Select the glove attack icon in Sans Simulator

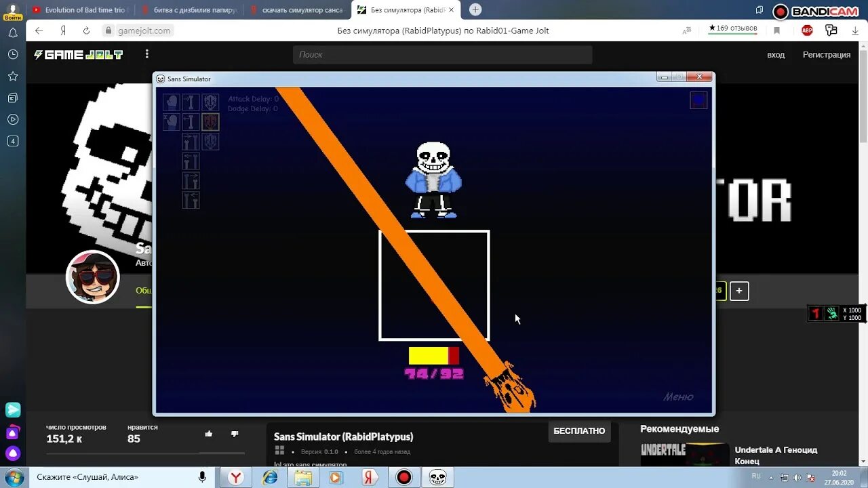(x=172, y=102)
